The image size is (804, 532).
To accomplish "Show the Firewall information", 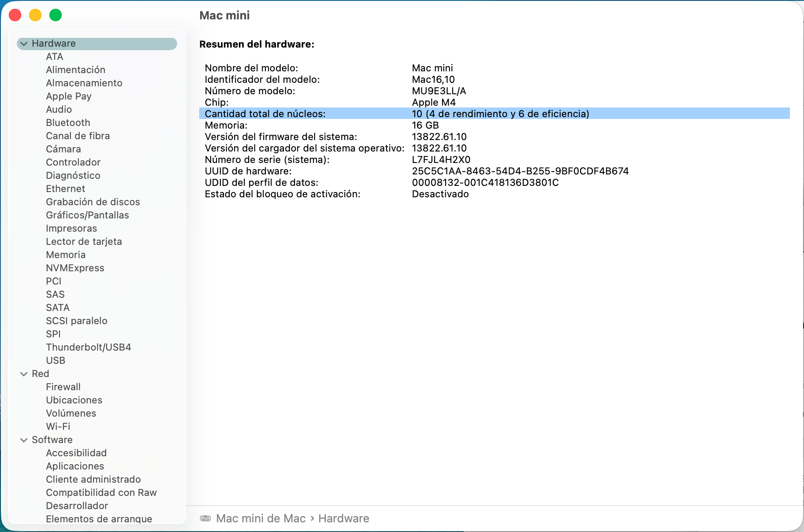I will (63, 387).
